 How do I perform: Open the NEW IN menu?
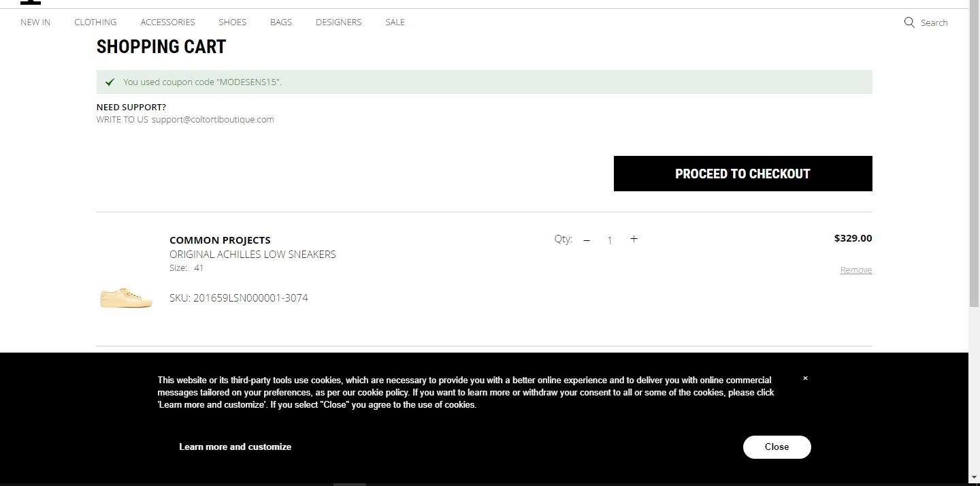point(35,22)
